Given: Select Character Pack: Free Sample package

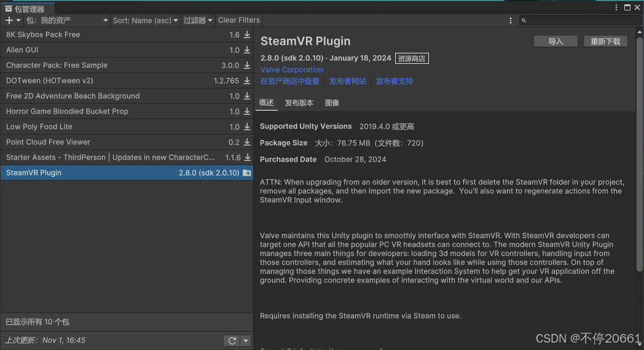Looking at the screenshot, I should click(127, 65).
